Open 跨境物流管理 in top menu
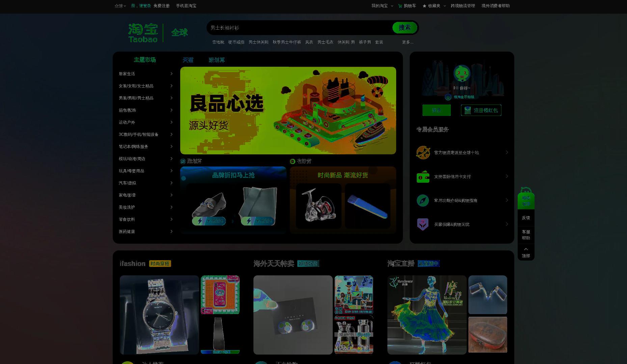This screenshot has height=364, width=627. (x=463, y=6)
